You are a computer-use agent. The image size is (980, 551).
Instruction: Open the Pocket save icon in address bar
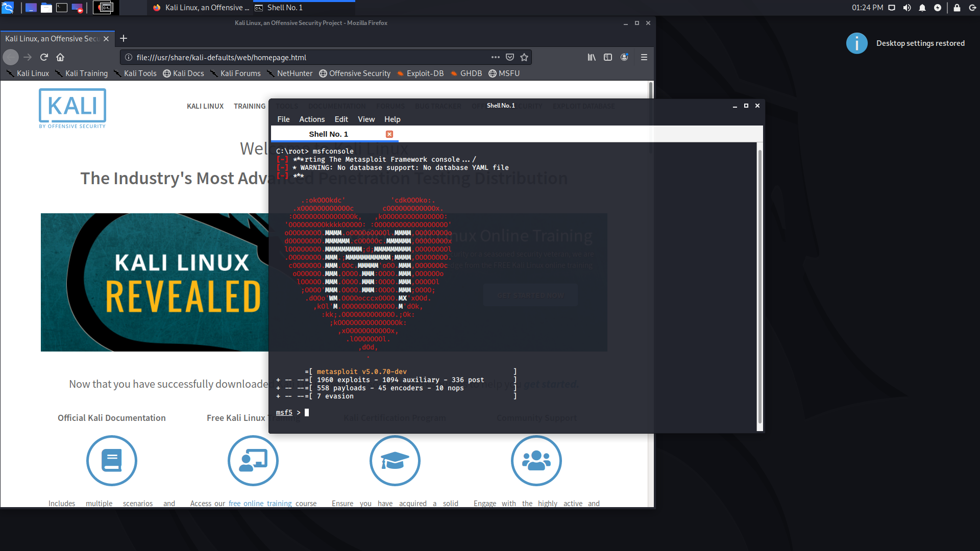pos(510,57)
